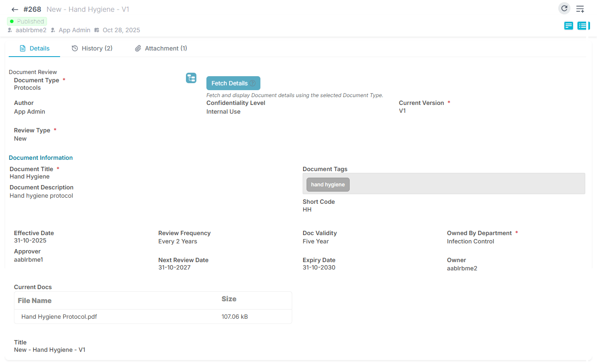Click the File Name column header
This screenshot has width=597, height=364.
(x=35, y=300)
